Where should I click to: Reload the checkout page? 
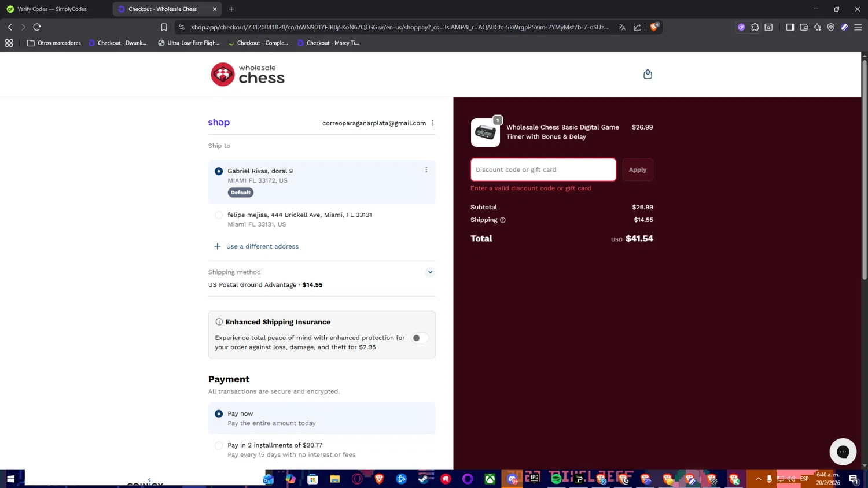(x=37, y=27)
